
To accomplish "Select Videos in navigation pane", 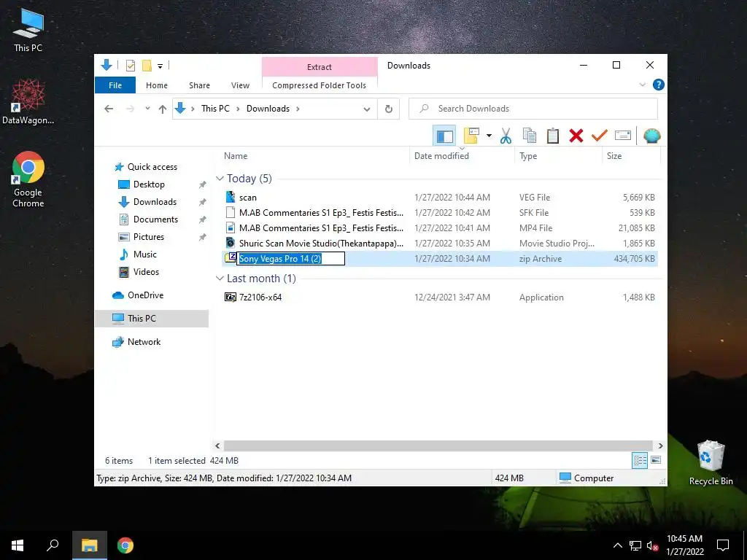I will click(x=146, y=272).
